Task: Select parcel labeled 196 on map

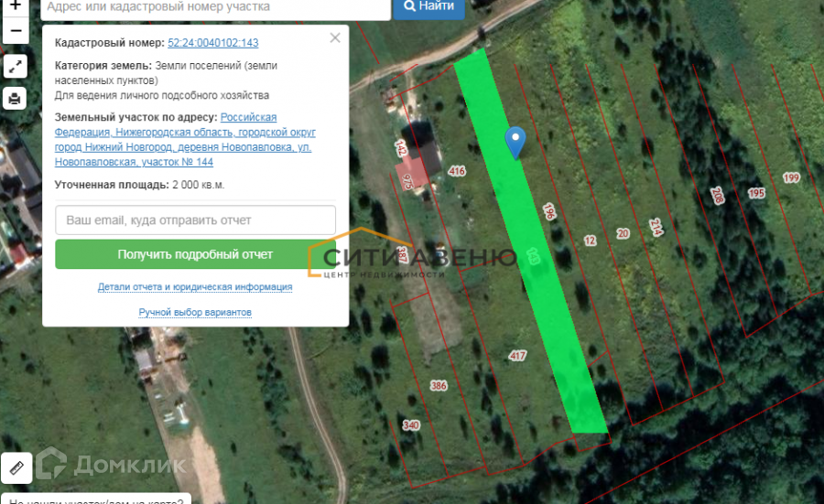Action: 549,211
